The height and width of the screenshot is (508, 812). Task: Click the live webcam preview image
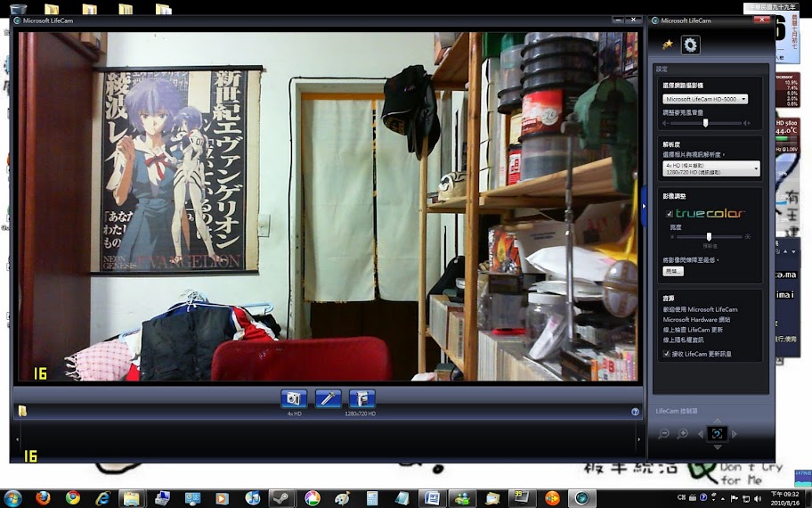click(328, 206)
